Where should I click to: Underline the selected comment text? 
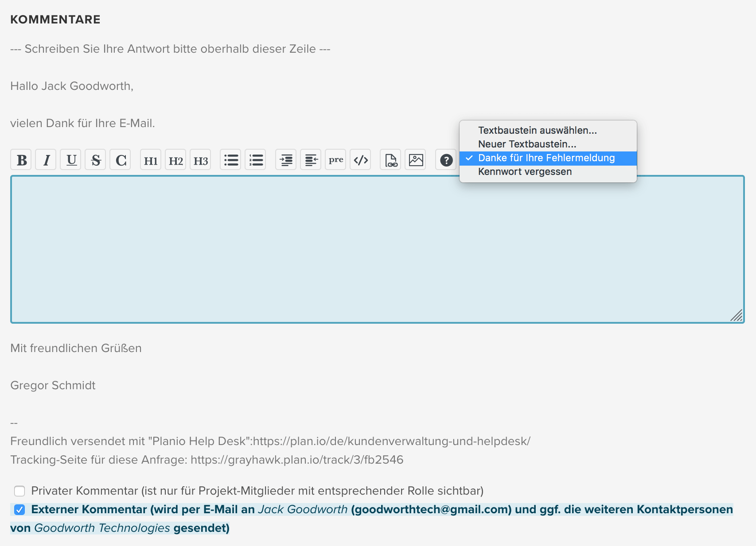pos(71,160)
